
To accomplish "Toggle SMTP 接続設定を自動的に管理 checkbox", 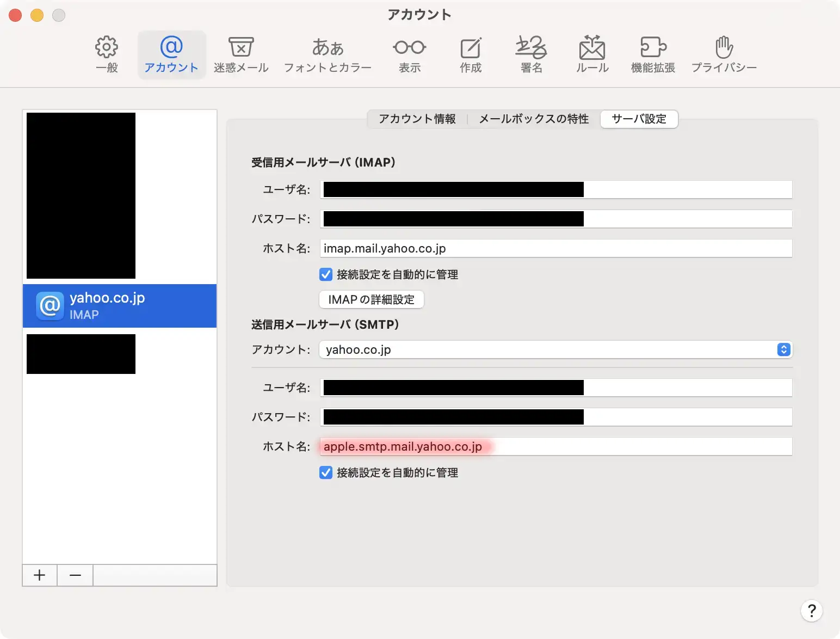I will tap(326, 472).
